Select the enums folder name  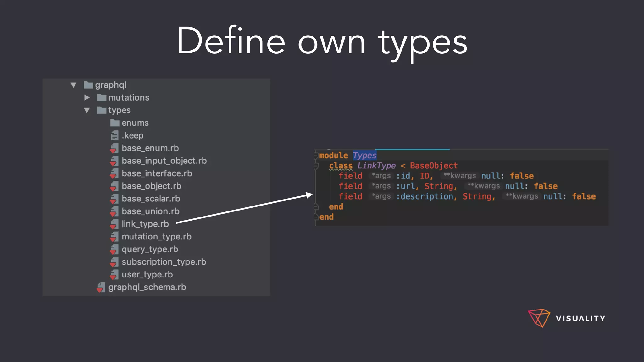click(x=135, y=123)
